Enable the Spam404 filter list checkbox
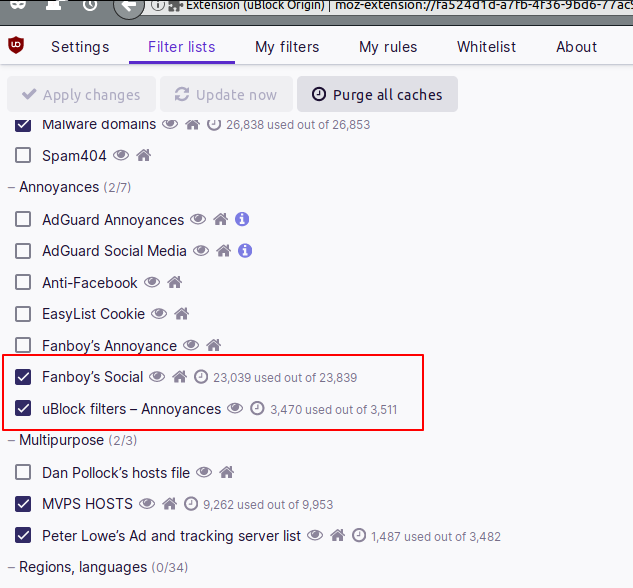This screenshot has height=588, width=633. click(x=23, y=155)
